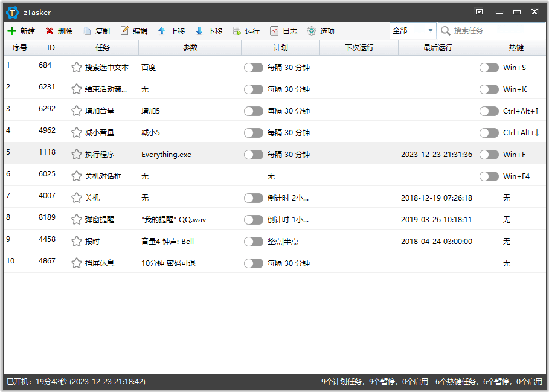Image resolution: width=549 pixels, height=392 pixels.
Task: Run task using 运行 icon
Action: pyautogui.click(x=237, y=31)
